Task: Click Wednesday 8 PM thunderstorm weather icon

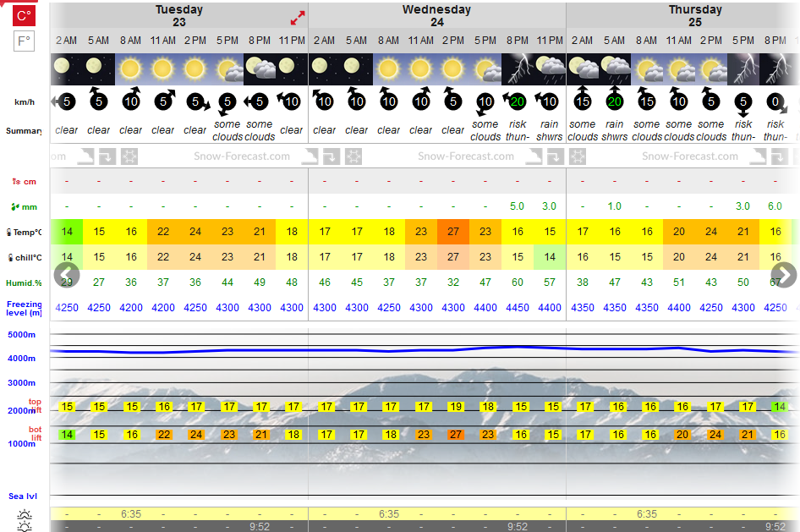Action: click(518, 69)
